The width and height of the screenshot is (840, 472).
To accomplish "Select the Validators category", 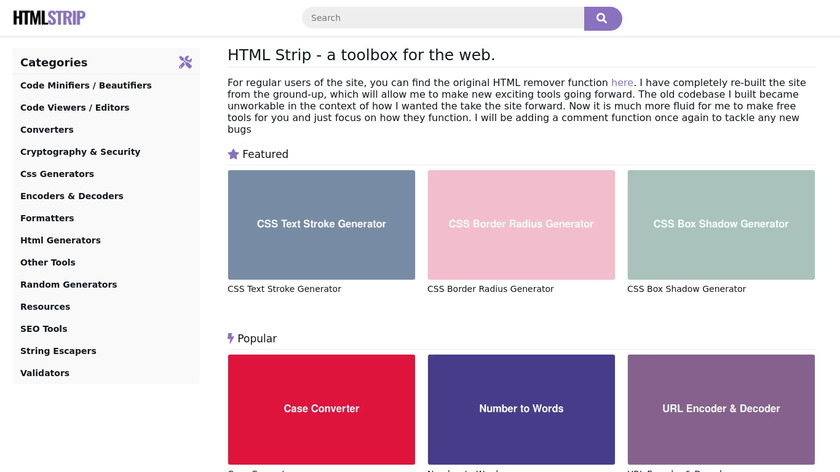I will click(x=45, y=373).
